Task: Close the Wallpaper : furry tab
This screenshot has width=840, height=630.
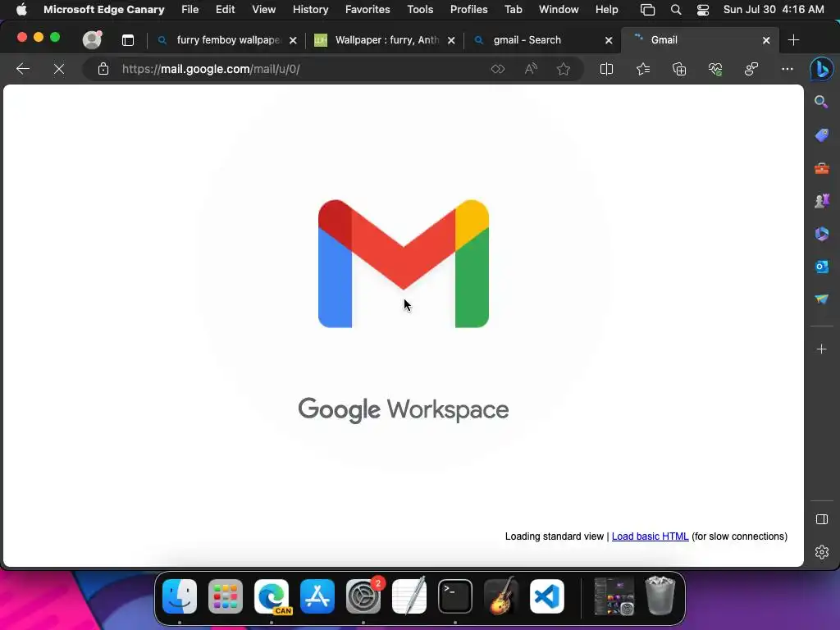Action: coord(451,40)
